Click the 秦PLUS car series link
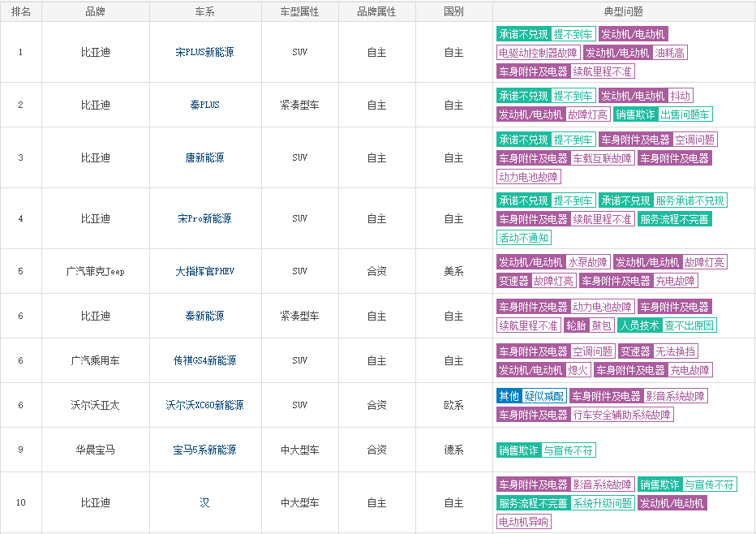This screenshot has height=534, width=756. tap(204, 106)
